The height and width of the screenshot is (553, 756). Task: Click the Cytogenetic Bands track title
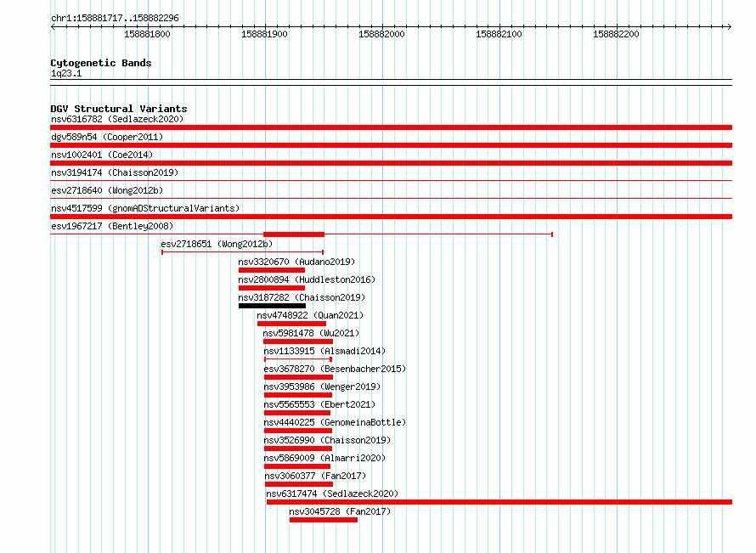pos(101,63)
